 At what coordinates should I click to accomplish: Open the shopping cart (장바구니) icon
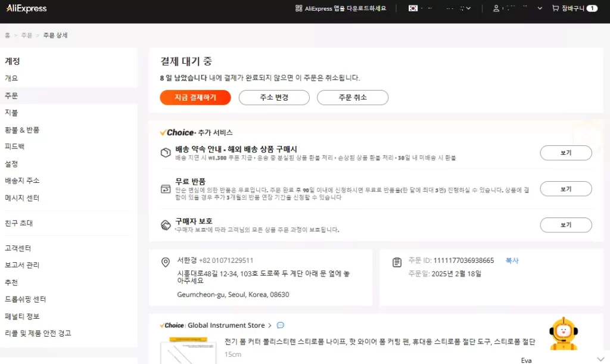[x=554, y=8]
